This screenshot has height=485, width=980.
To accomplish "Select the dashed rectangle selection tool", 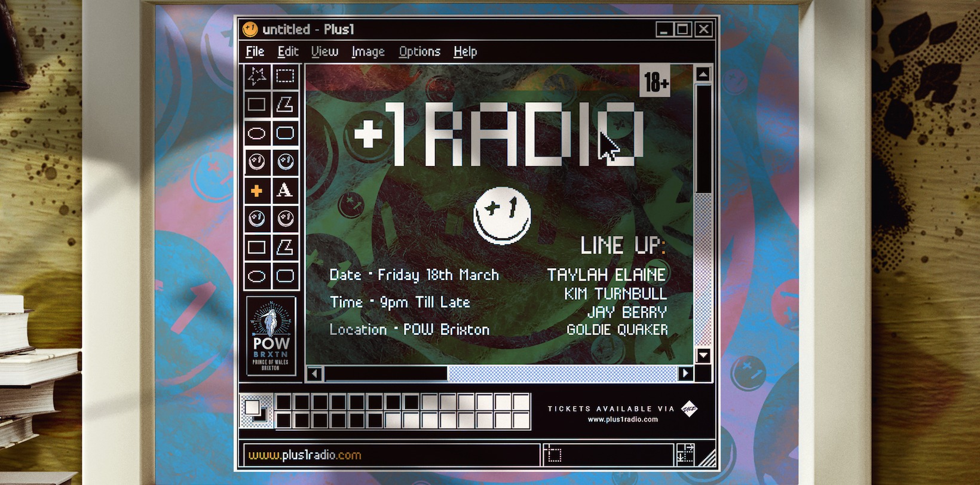I will point(285,76).
